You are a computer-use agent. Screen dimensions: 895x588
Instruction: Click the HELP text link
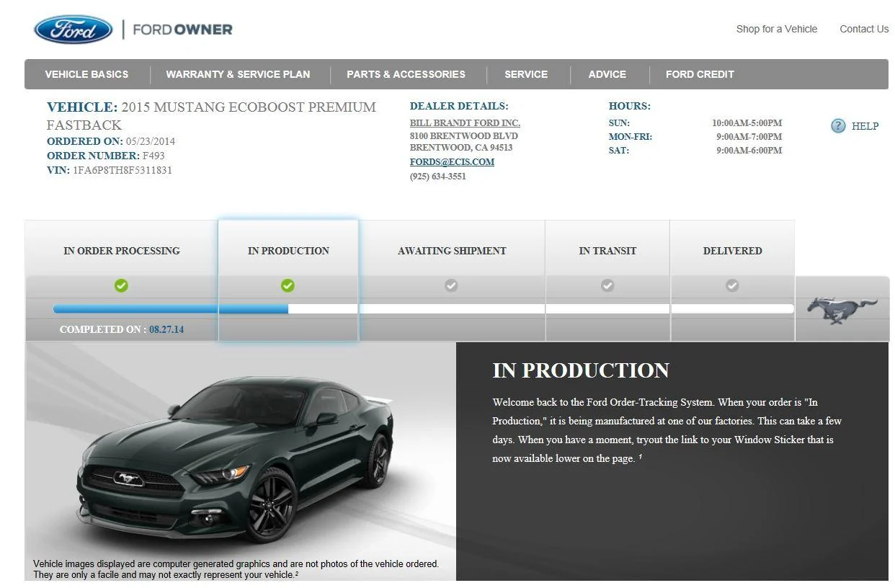click(x=865, y=126)
